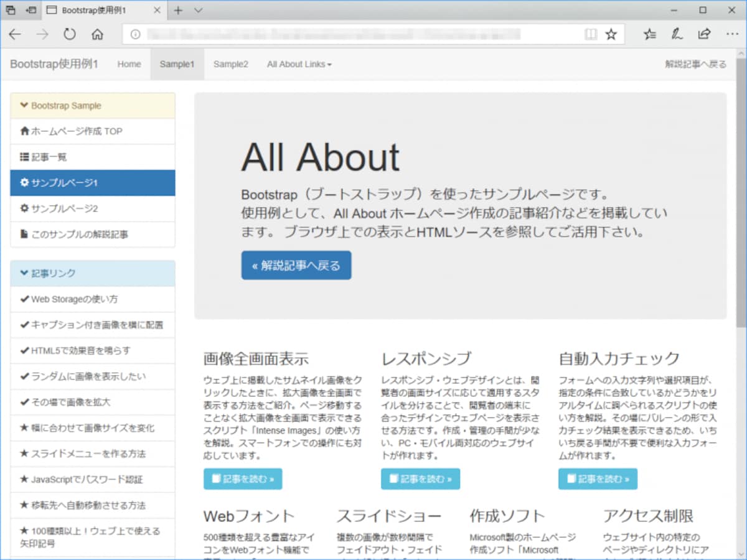Open All About Links dropdown menu

click(299, 64)
